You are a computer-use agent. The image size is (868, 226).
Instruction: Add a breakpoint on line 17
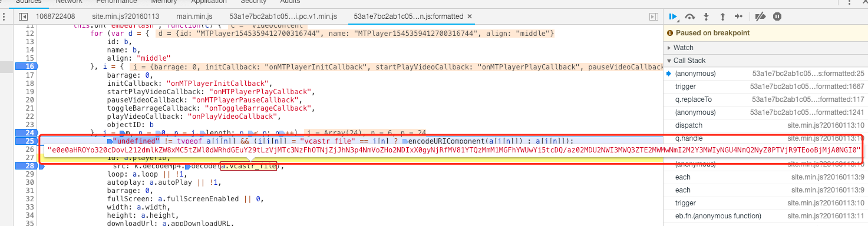29,75
